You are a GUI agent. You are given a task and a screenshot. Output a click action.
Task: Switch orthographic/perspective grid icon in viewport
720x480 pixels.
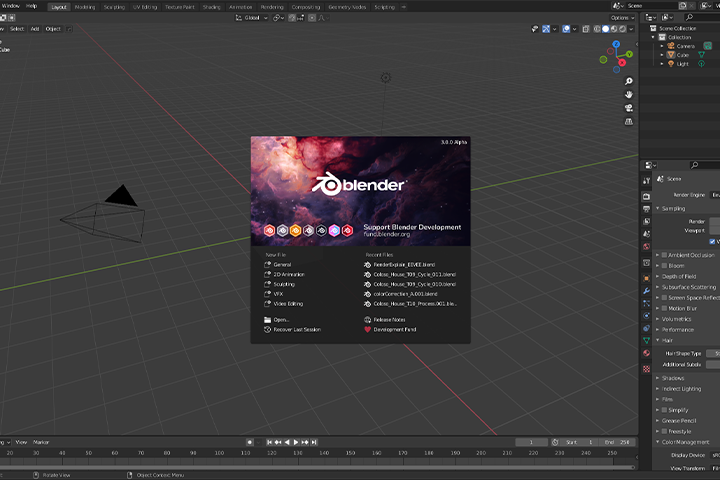(x=629, y=122)
